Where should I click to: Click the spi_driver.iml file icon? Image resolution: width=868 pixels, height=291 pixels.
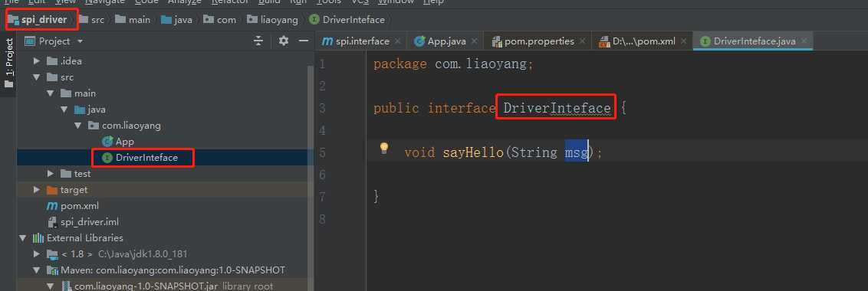[x=53, y=222]
